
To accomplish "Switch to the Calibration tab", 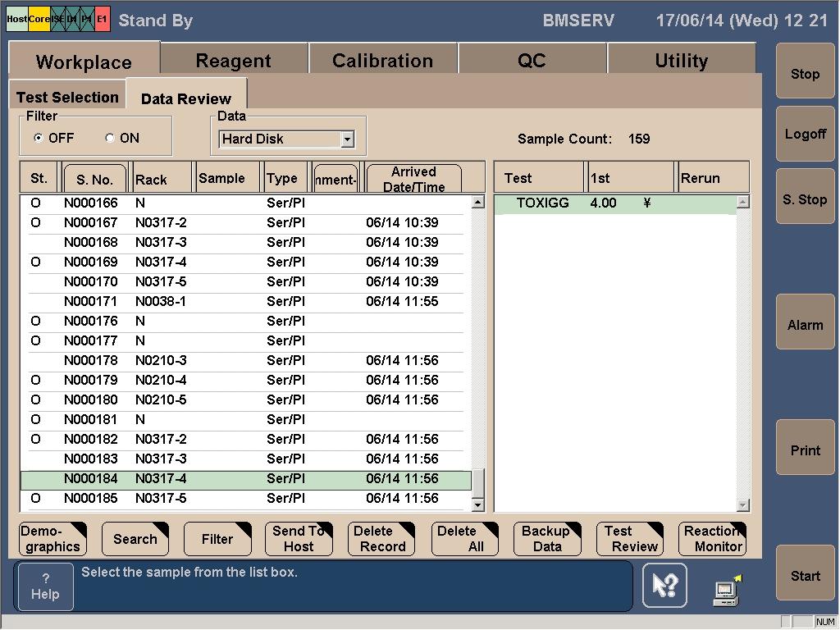I will click(382, 60).
